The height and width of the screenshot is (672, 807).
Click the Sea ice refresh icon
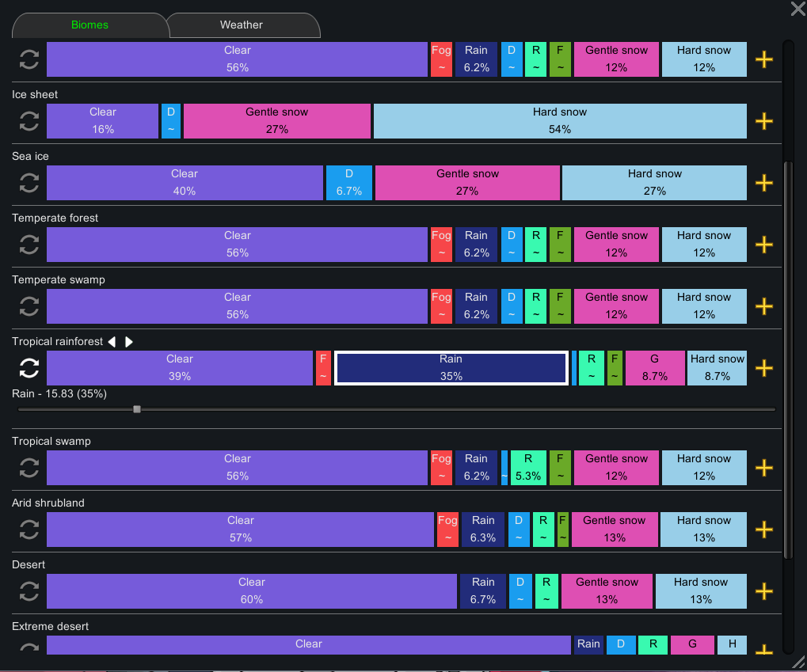pos(29,183)
